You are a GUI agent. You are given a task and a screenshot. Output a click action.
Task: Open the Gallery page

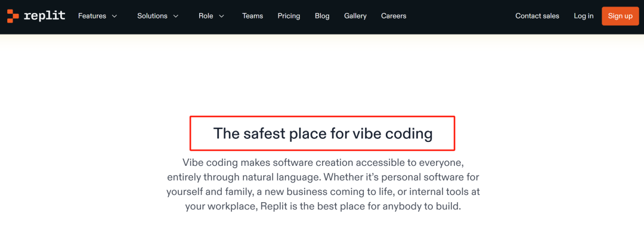pyautogui.click(x=355, y=16)
